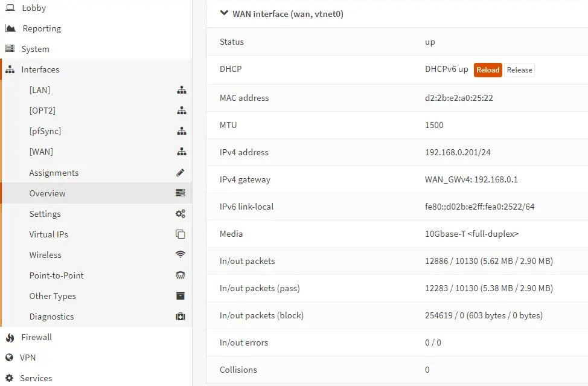Click the Overview list icon
This screenshot has width=588, height=386.
181,193
